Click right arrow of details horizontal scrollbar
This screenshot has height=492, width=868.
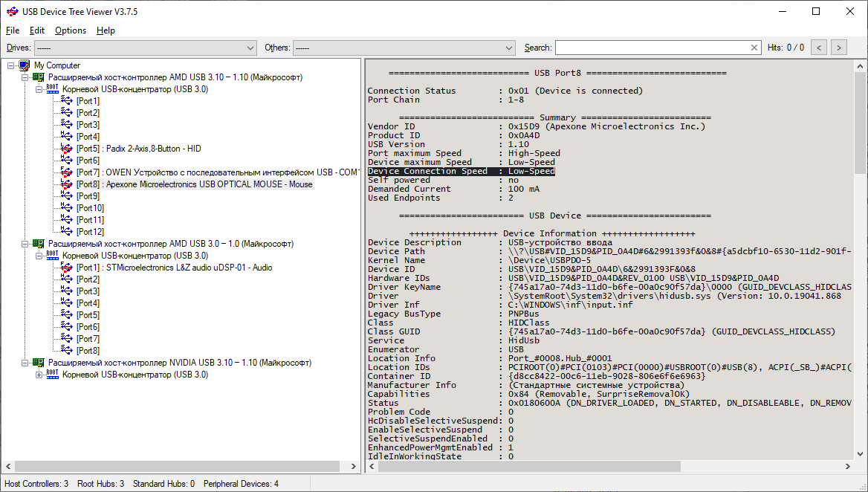coord(847,467)
